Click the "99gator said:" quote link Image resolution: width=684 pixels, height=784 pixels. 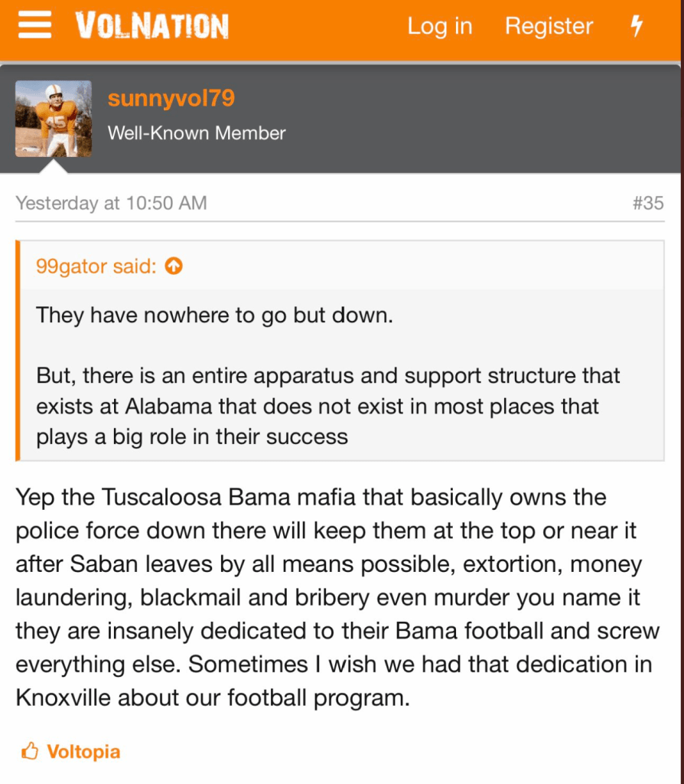(96, 266)
